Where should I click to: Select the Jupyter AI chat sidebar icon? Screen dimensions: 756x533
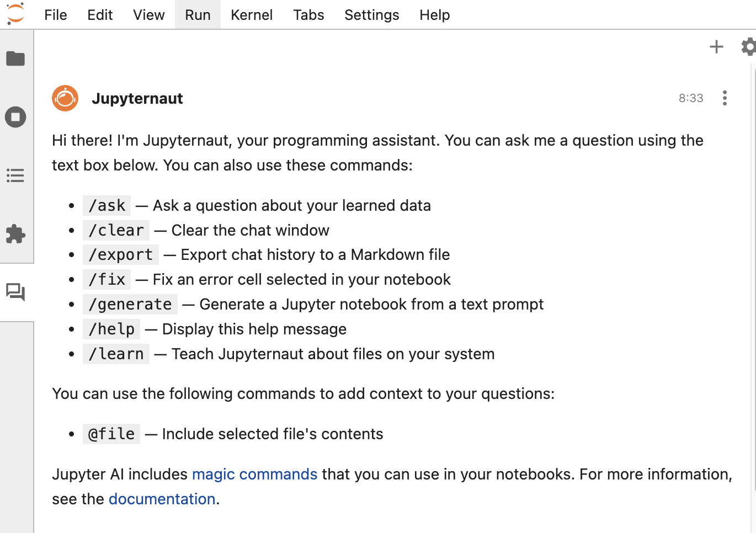tap(15, 292)
